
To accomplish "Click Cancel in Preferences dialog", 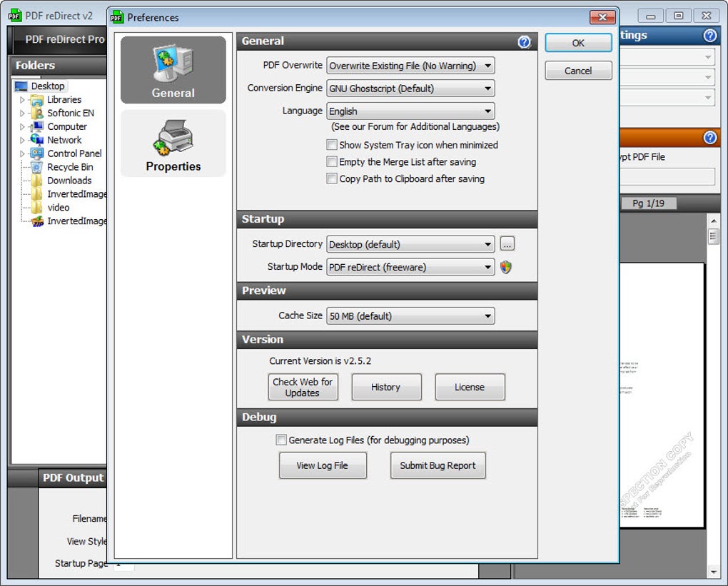I will tap(578, 71).
